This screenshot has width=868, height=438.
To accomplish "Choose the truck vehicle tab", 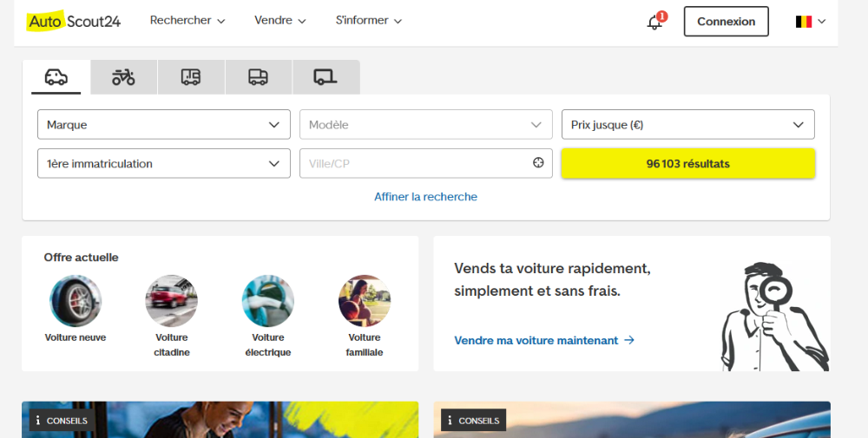I will pyautogui.click(x=258, y=77).
